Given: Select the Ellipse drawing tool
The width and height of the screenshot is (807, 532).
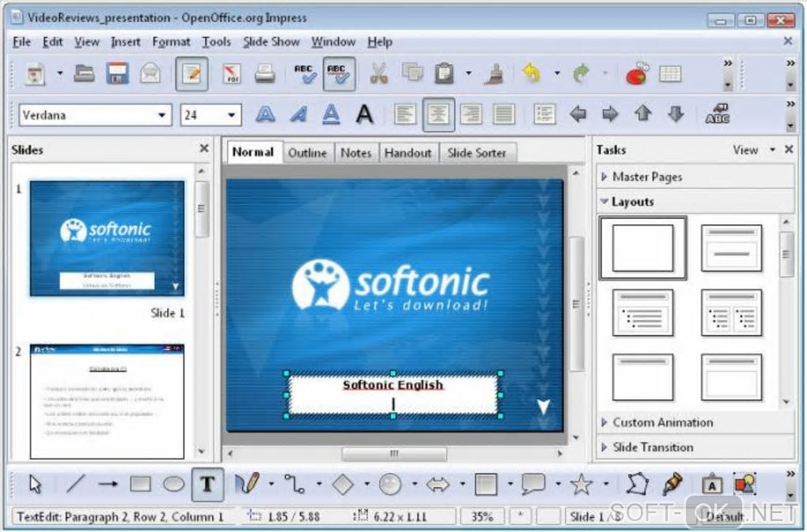Looking at the screenshot, I should click(173, 485).
